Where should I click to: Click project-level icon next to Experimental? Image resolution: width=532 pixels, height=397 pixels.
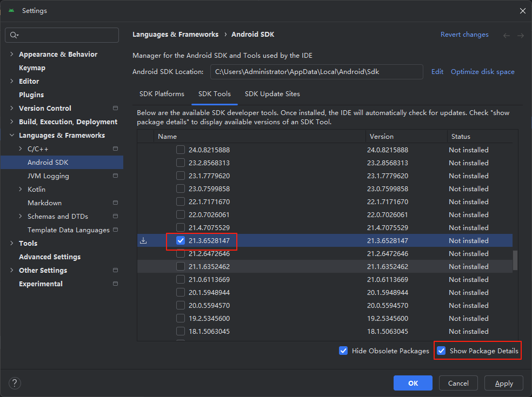click(115, 284)
